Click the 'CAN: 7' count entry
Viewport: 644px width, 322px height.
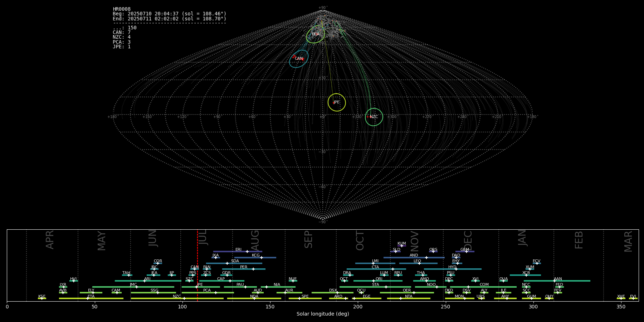pyautogui.click(x=122, y=33)
